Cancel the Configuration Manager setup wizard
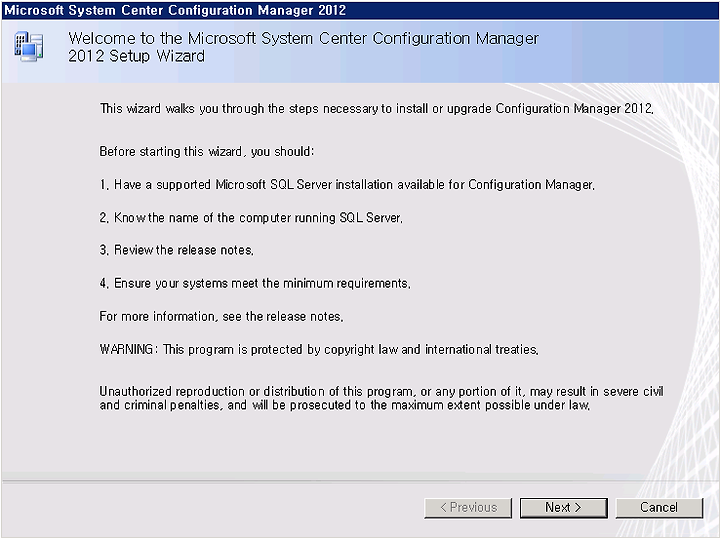The image size is (720, 538). 659,508
